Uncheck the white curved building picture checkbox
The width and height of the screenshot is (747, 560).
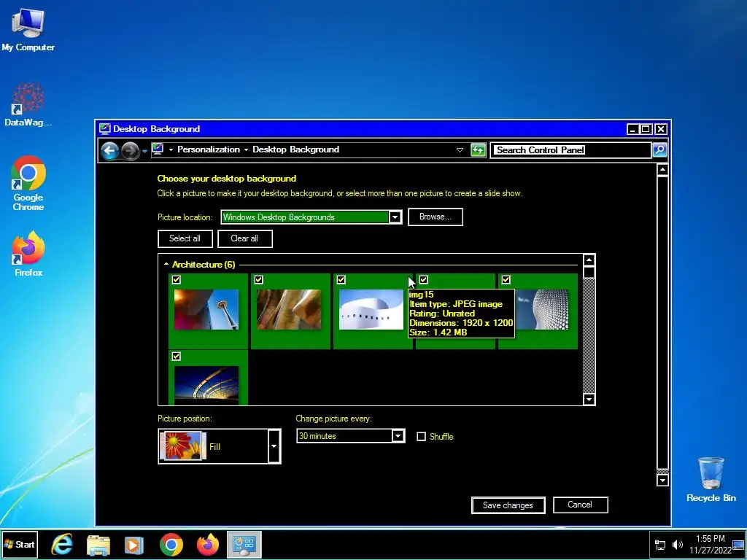click(341, 279)
